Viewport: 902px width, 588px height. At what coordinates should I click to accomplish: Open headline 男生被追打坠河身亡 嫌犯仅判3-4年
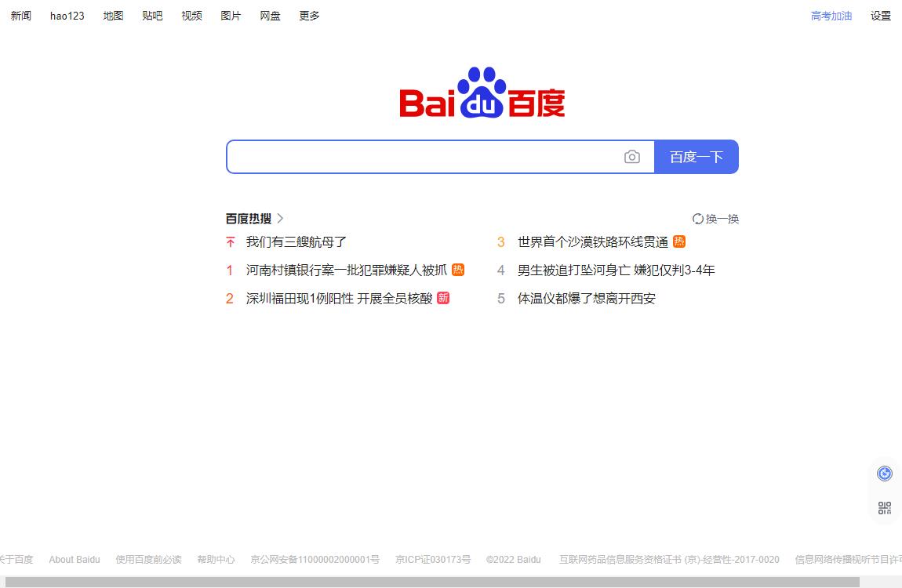coord(616,270)
